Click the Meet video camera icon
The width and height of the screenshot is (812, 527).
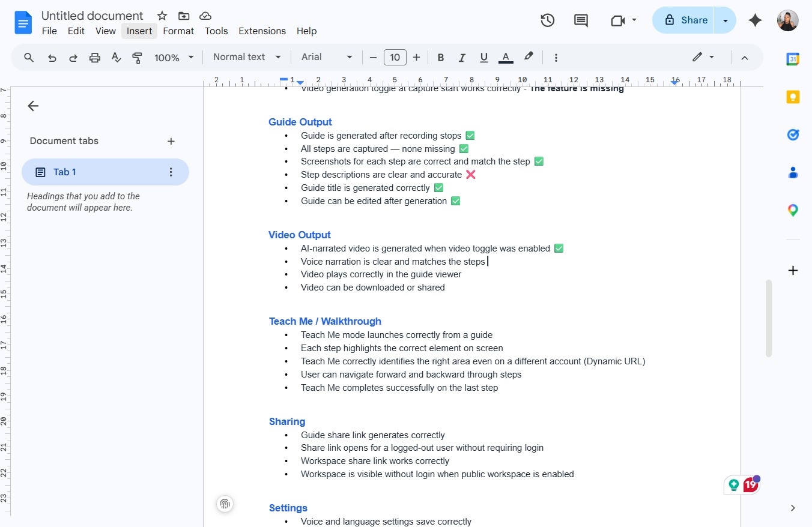(x=617, y=20)
